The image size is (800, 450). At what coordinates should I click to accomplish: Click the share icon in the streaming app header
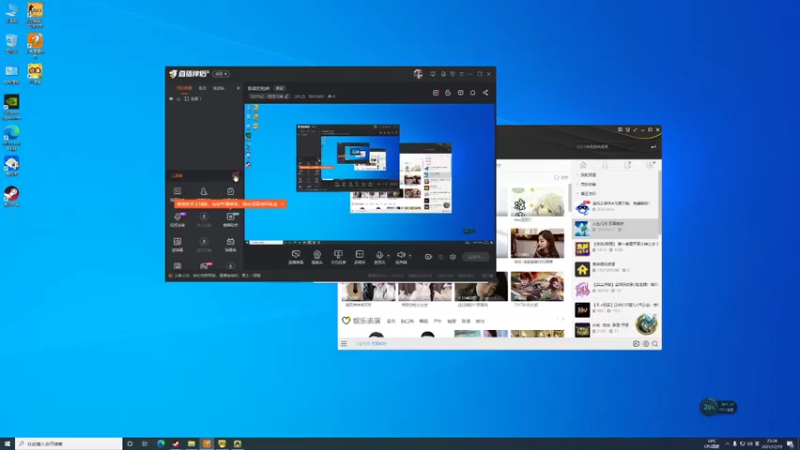click(485, 93)
